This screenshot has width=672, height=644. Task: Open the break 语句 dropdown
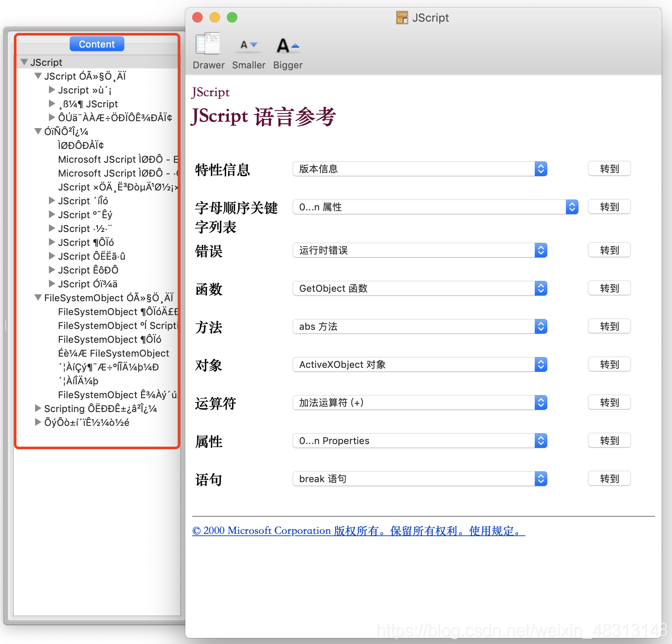coord(420,479)
